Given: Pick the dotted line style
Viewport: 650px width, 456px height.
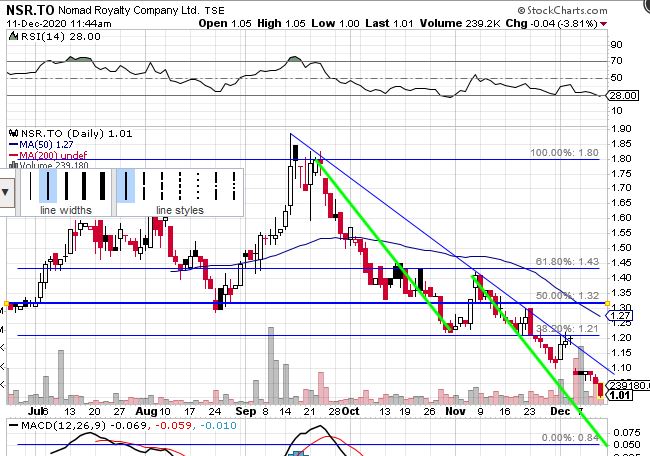Looking at the screenshot, I should pyautogui.click(x=198, y=186).
